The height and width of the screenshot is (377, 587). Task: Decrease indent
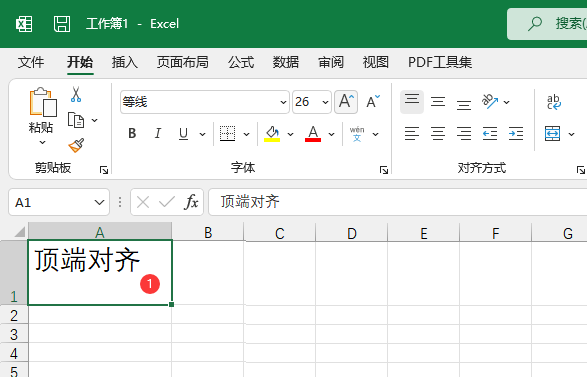click(490, 134)
